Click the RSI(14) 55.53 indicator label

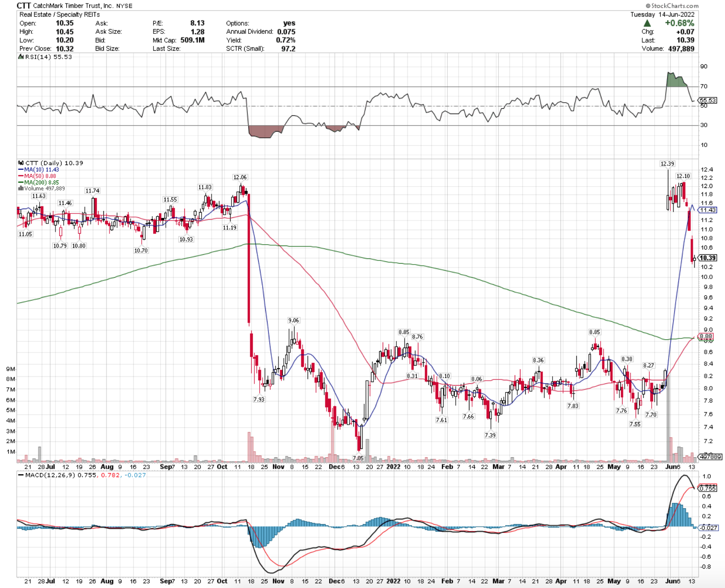pyautogui.click(x=48, y=57)
